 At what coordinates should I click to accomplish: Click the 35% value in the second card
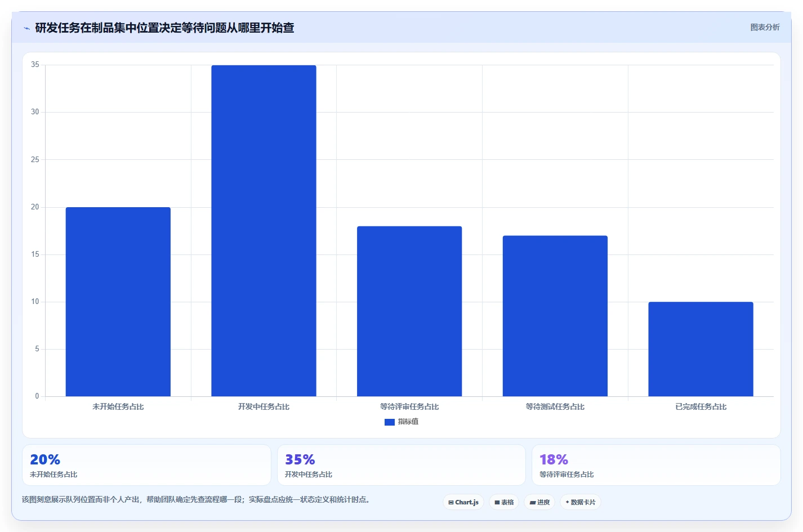(300, 459)
